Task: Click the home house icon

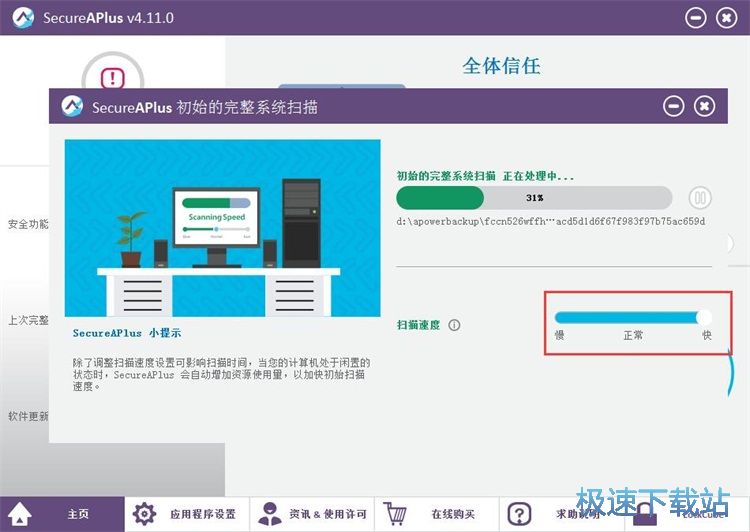Action: [x=19, y=514]
